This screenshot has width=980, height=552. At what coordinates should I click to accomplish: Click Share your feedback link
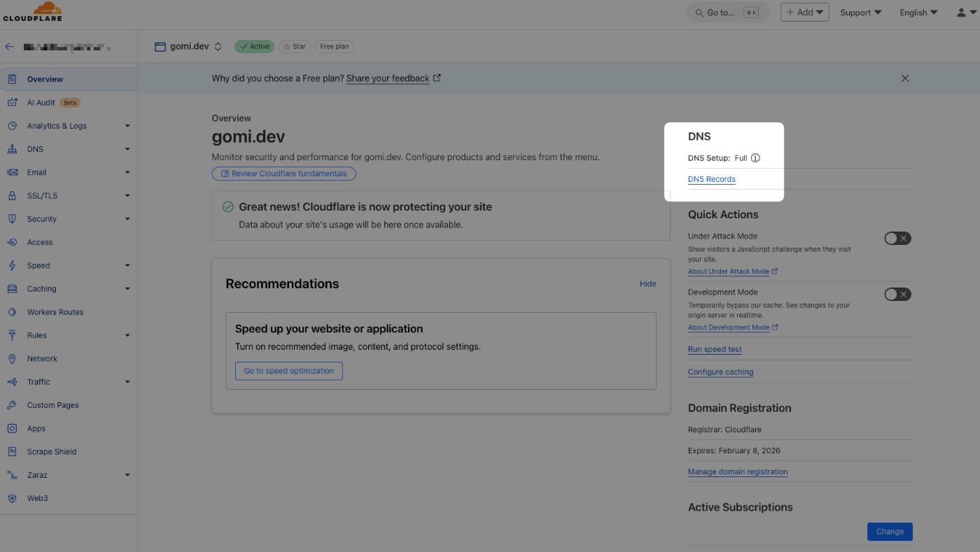pyautogui.click(x=388, y=78)
